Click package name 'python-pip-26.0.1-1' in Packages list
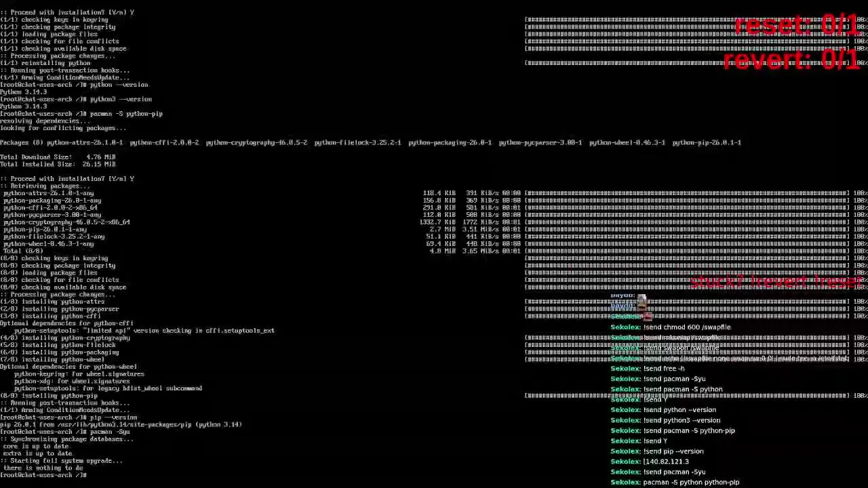868x488 pixels. tap(707, 142)
